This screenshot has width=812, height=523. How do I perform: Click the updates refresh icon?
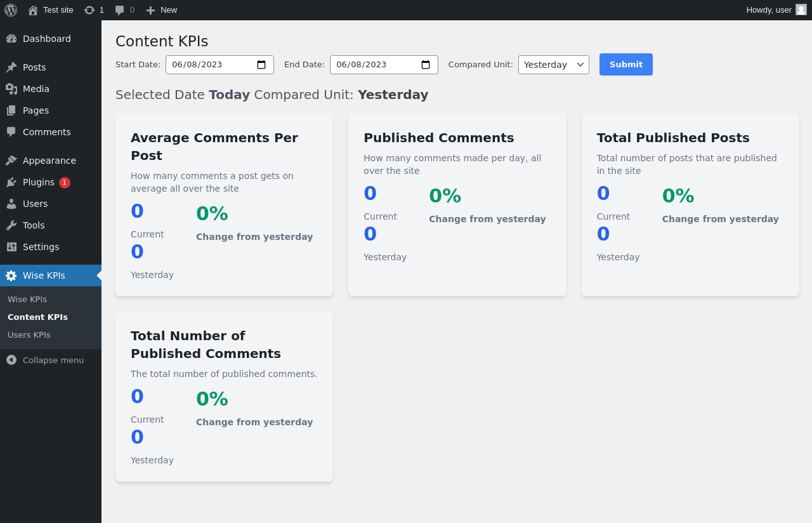tap(89, 10)
